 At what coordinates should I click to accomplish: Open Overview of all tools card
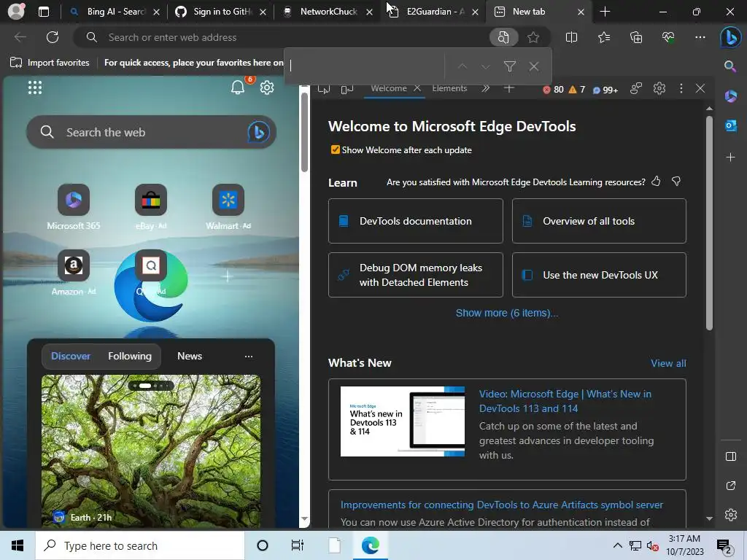pos(599,221)
